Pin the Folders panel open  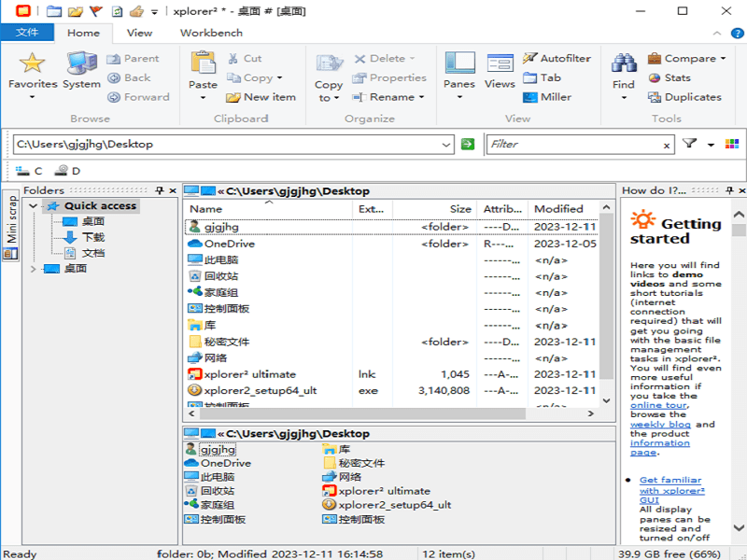pyautogui.click(x=159, y=189)
